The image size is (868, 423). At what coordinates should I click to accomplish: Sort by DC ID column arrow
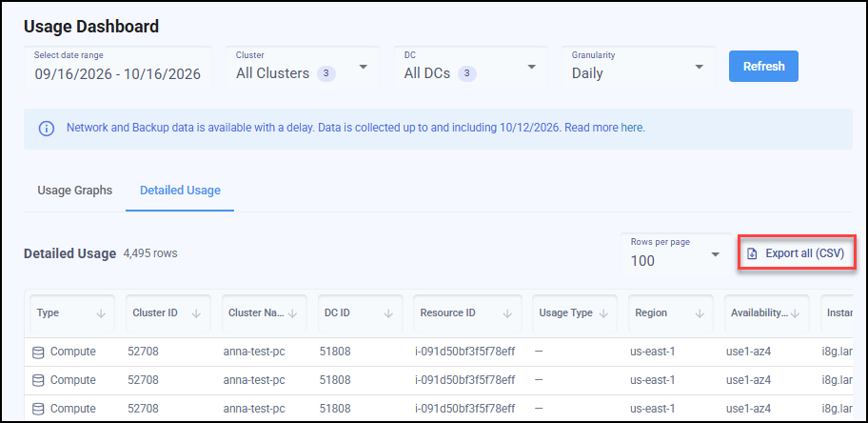(x=388, y=313)
